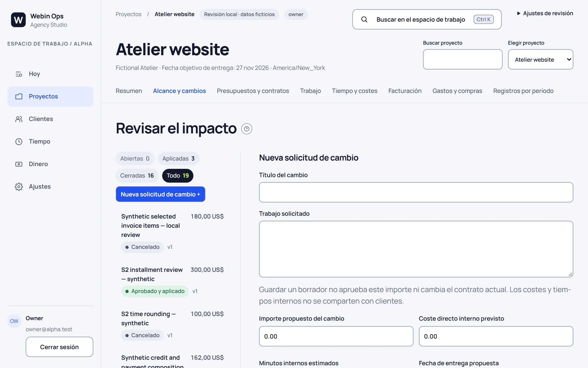Open the Elegir proyecto dropdown
Image resolution: width=588 pixels, height=368 pixels.
pyautogui.click(x=540, y=59)
